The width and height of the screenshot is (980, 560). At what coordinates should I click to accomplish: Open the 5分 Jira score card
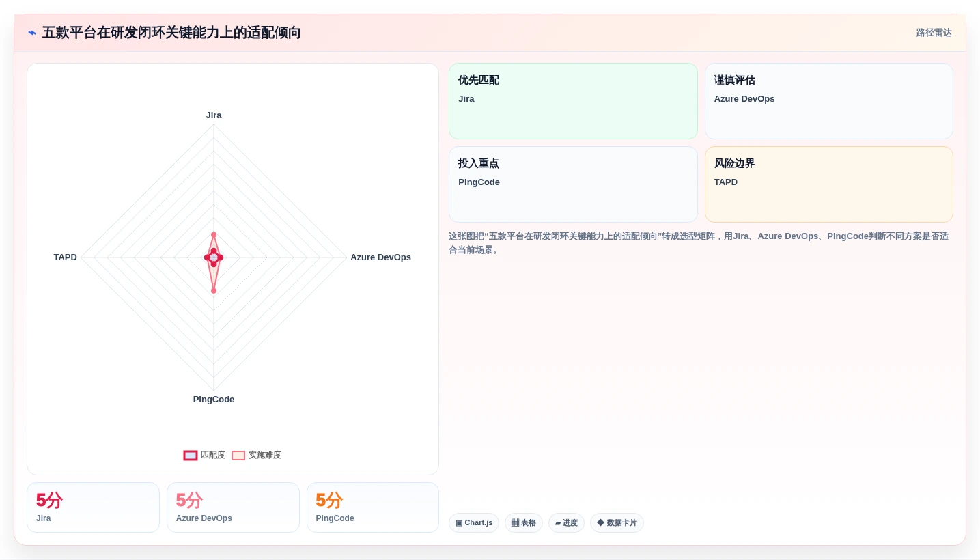tap(93, 507)
